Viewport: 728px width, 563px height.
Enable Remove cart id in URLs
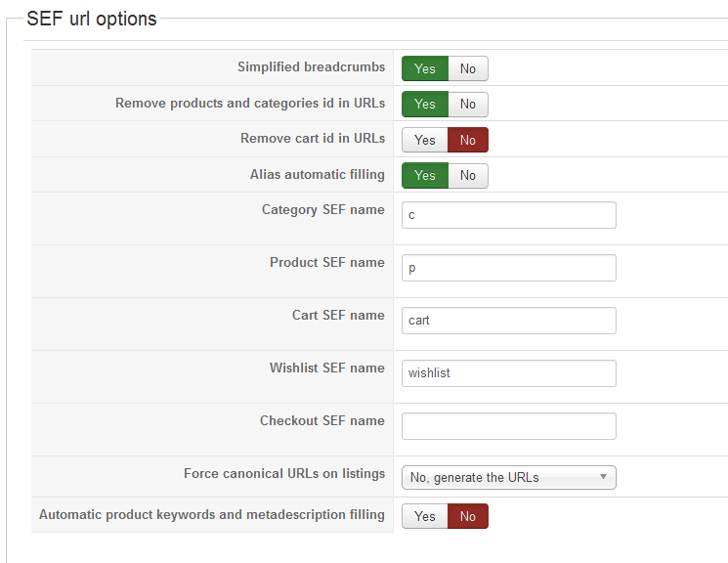click(x=424, y=140)
